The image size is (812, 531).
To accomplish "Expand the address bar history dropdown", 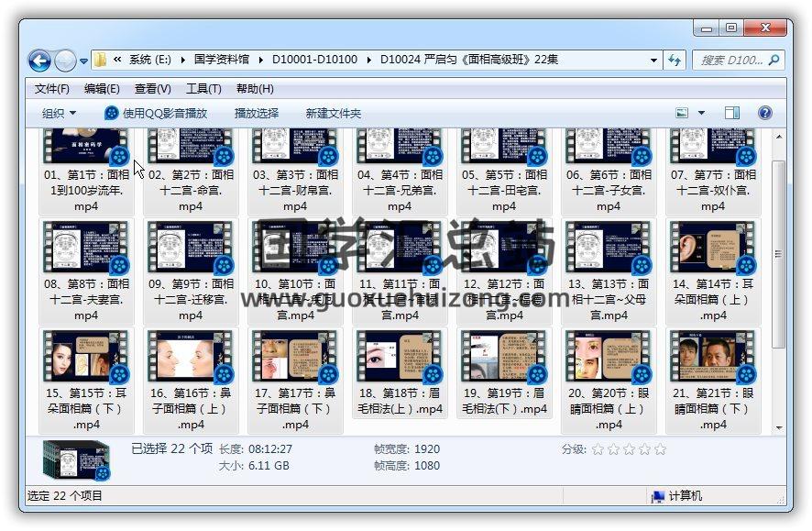I will pyautogui.click(x=653, y=61).
